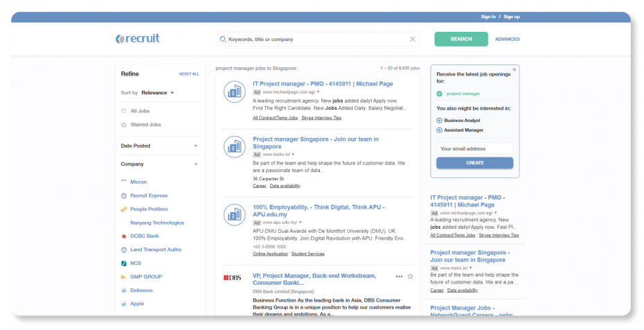644x330 pixels.
Task: Open dropdown arrow next to www.meiro.io in main results
Action: tap(293, 155)
